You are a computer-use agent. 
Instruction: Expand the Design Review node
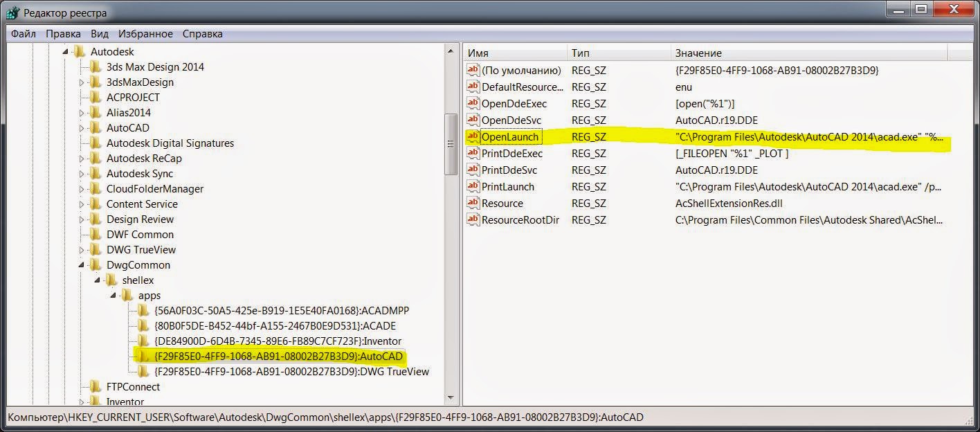82,219
